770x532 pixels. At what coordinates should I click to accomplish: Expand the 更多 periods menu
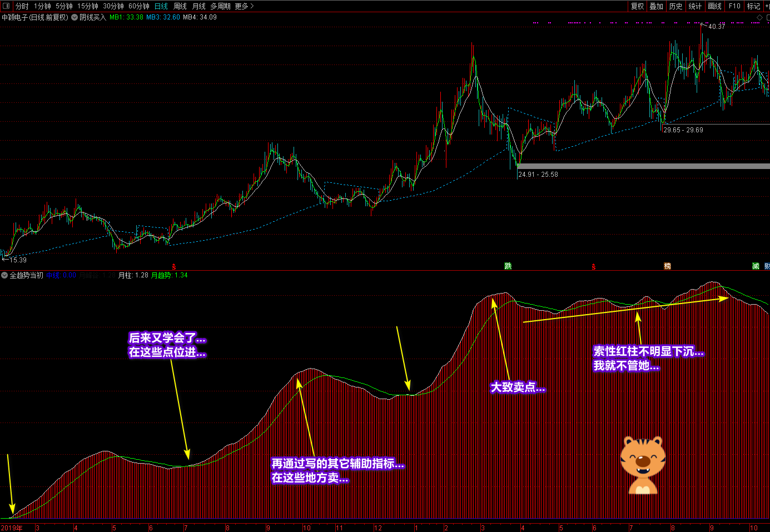click(244, 6)
